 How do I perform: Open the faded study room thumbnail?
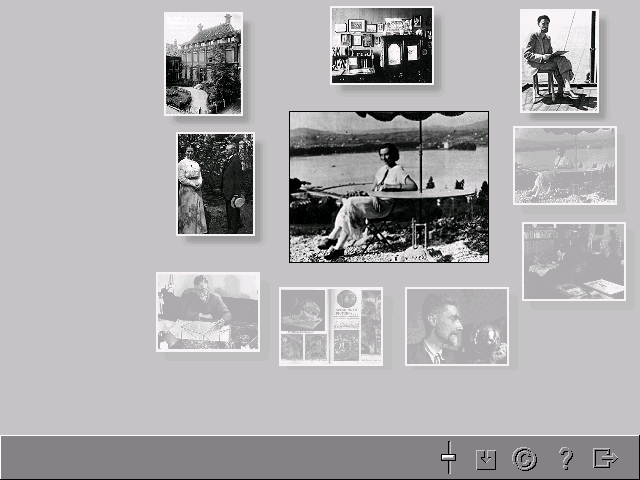[574, 261]
